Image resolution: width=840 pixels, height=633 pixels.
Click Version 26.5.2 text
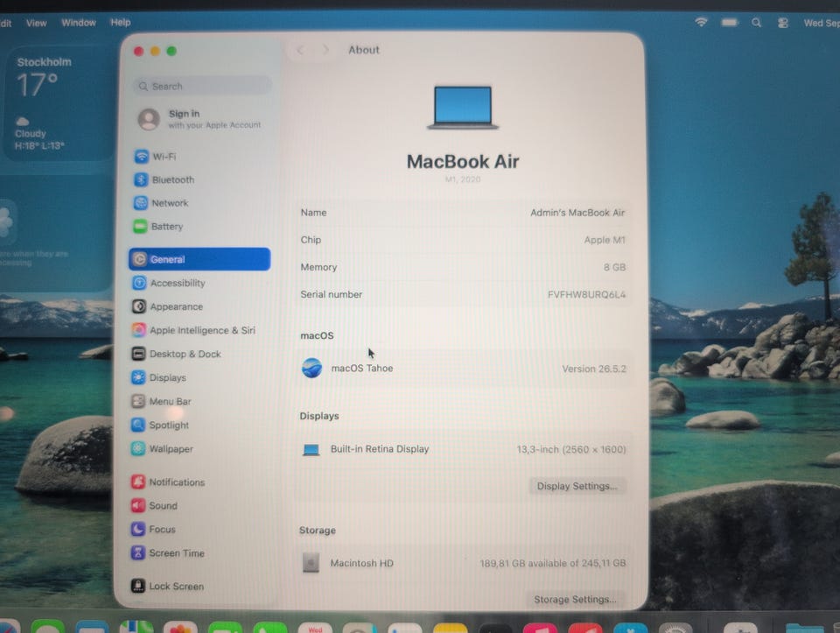(593, 369)
